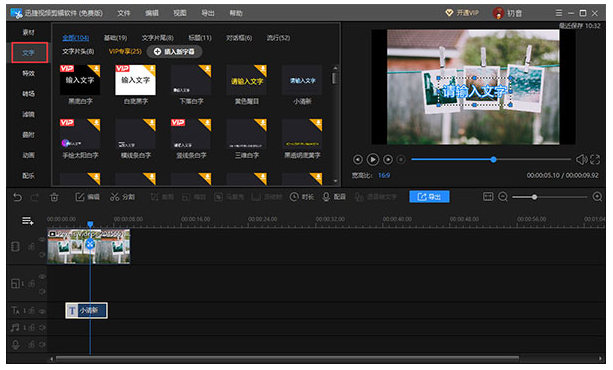This screenshot has height=370, width=613.
Task: Open the 配音 voiceover microphone tool
Action: pos(334,197)
